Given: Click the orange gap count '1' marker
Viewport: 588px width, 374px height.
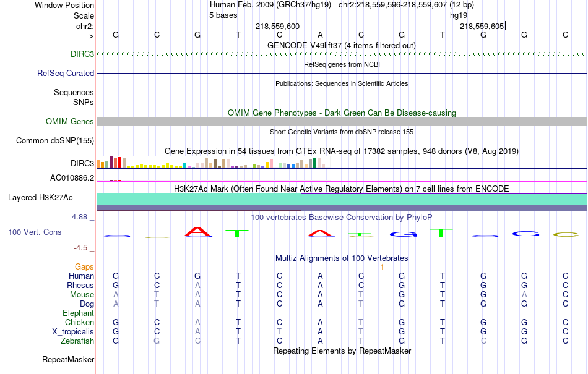Looking at the screenshot, I should [x=382, y=267].
